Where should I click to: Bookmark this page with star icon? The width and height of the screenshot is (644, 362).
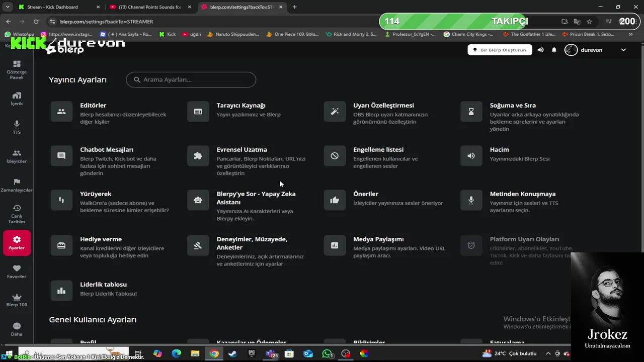589,22
